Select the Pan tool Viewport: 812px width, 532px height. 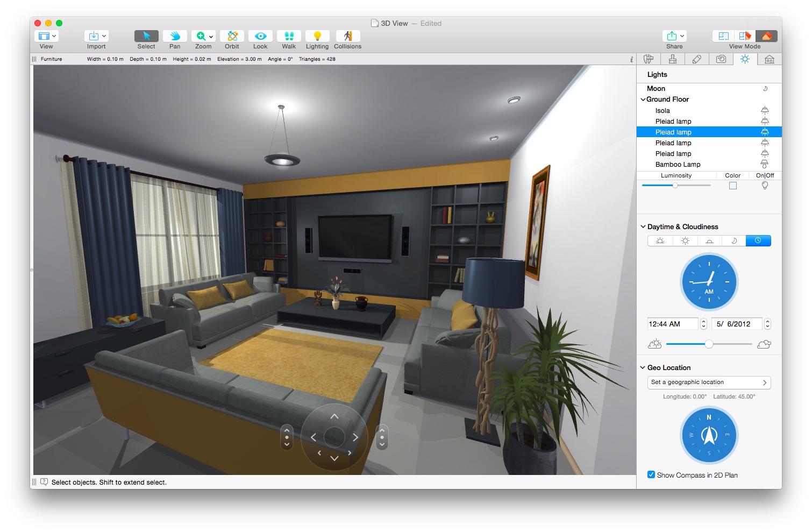tap(175, 36)
